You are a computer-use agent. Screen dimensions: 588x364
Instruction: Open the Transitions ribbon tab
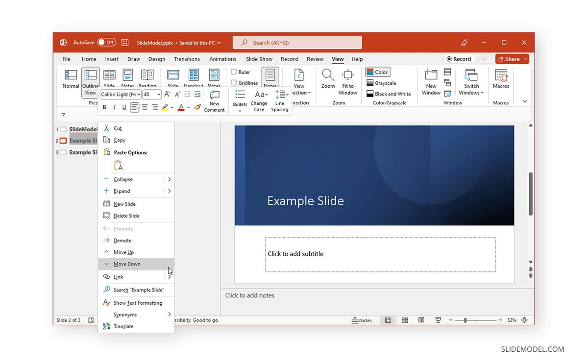[187, 59]
